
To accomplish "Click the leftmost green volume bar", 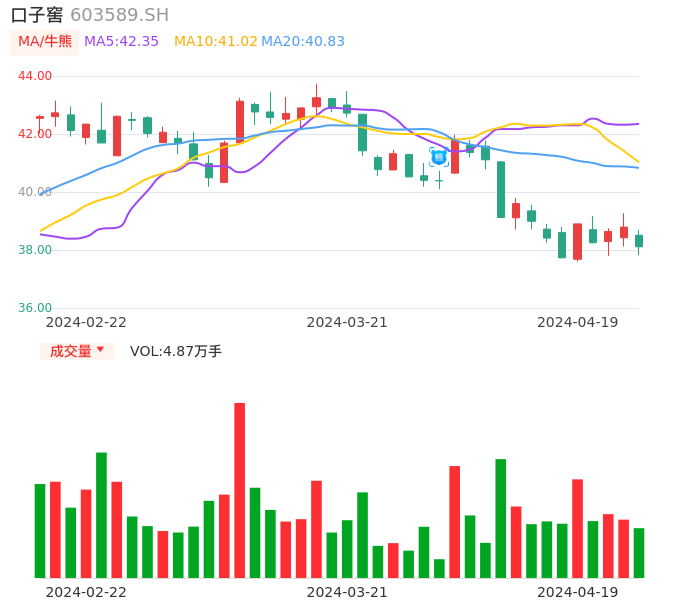I will click(x=40, y=531).
